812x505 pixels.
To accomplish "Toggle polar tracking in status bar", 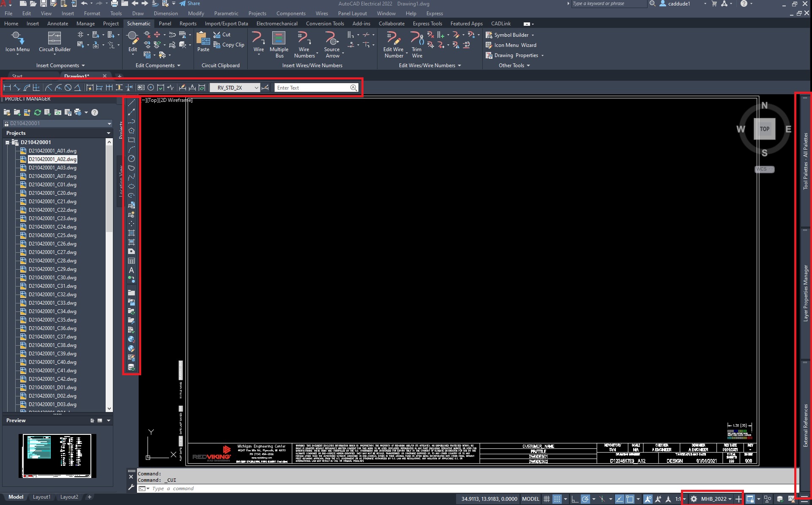I will pyautogui.click(x=585, y=499).
